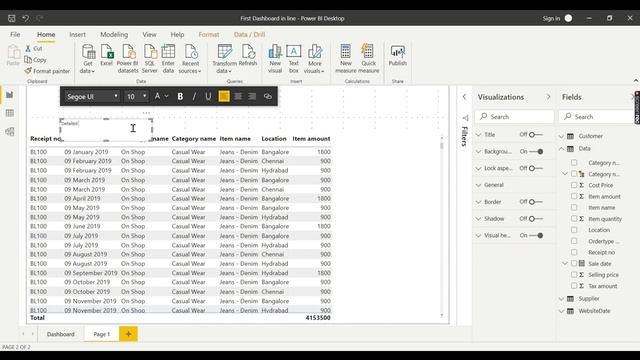Open Power BI datasets
Viewport: 640px width, 360px height.
point(128,59)
